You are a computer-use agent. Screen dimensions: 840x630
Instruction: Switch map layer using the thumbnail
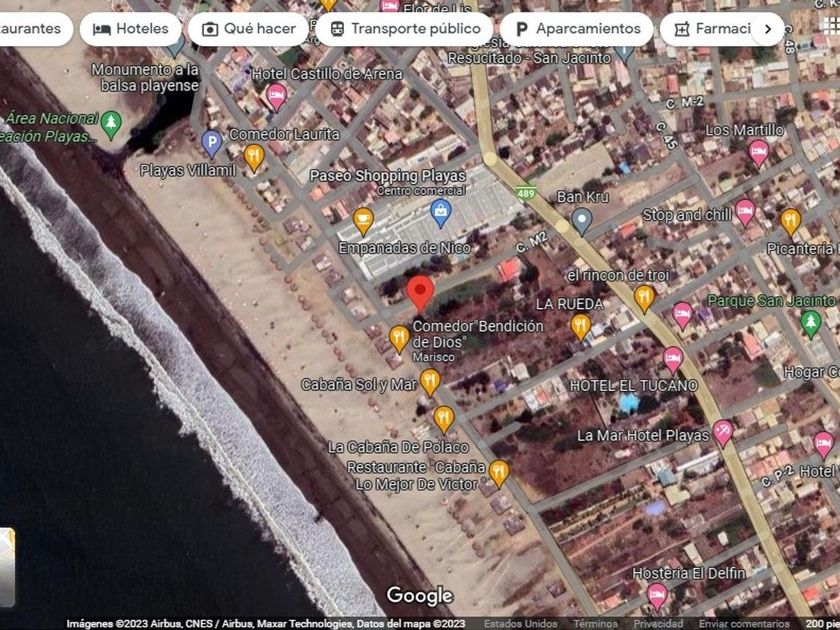[x=7, y=567]
